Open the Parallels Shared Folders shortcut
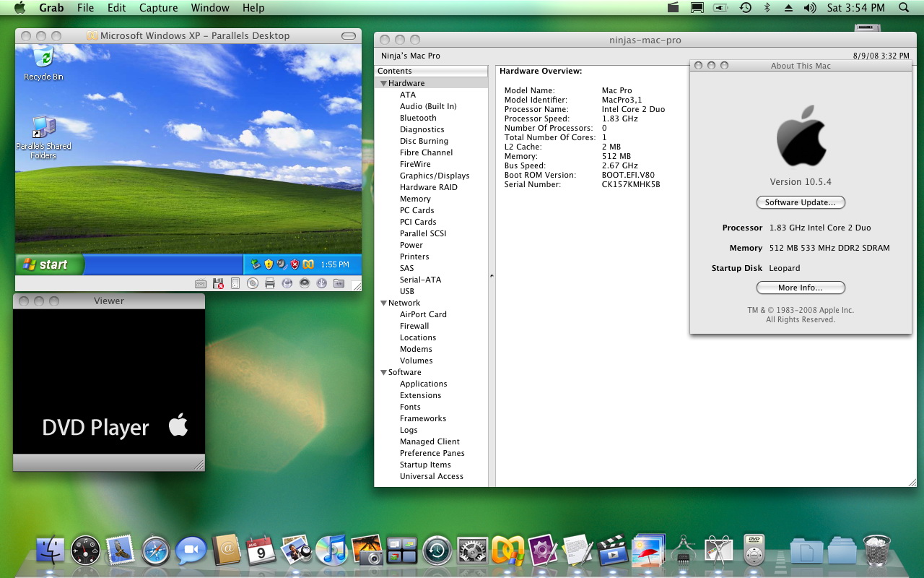The width and height of the screenshot is (924, 578). click(x=43, y=129)
